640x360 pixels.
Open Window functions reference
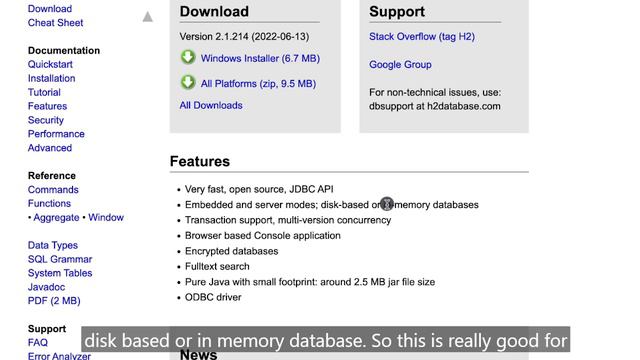106,218
